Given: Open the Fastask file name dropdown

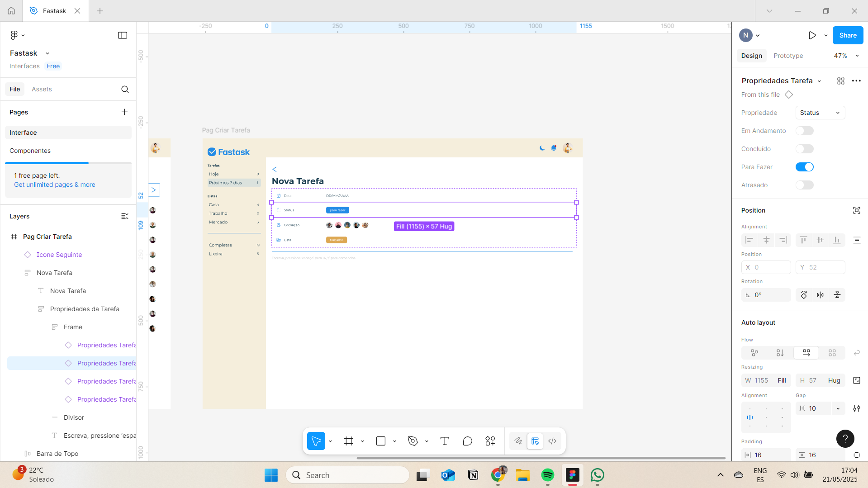Looking at the screenshot, I should click(47, 53).
